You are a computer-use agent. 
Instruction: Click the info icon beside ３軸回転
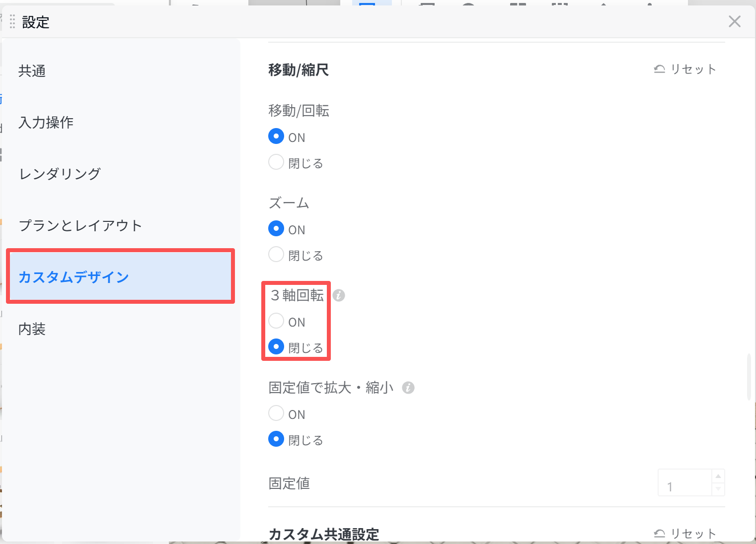pos(339,295)
